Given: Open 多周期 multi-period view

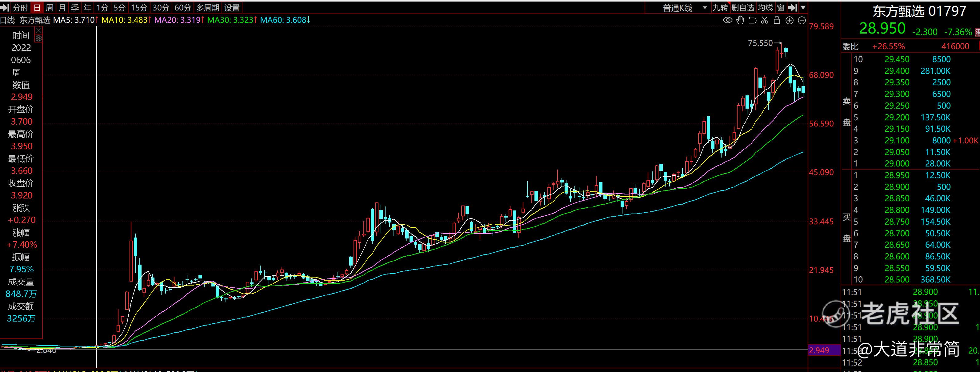Looking at the screenshot, I should click(208, 8).
